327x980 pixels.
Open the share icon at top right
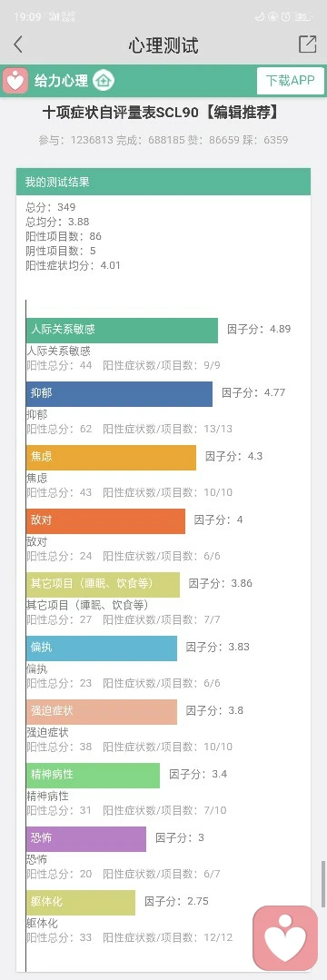point(307,45)
